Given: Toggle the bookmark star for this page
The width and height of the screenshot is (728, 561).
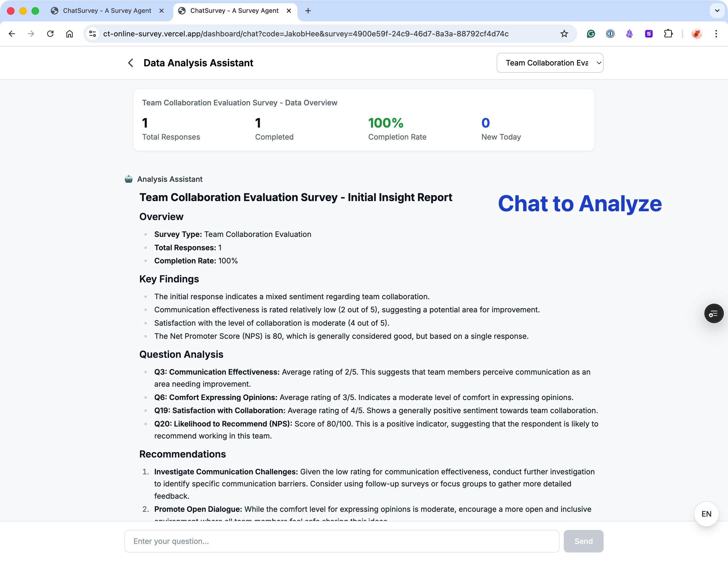Looking at the screenshot, I should pos(564,34).
